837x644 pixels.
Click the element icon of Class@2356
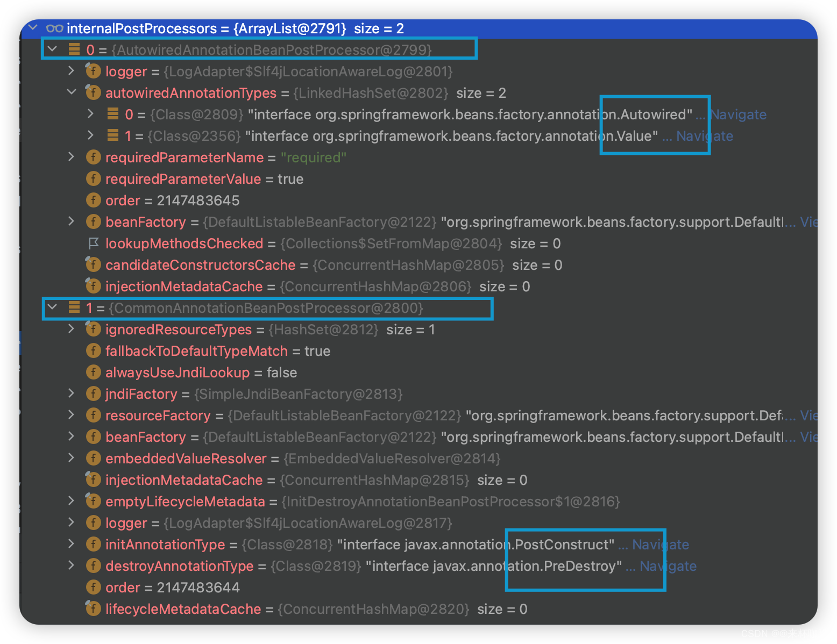click(113, 135)
